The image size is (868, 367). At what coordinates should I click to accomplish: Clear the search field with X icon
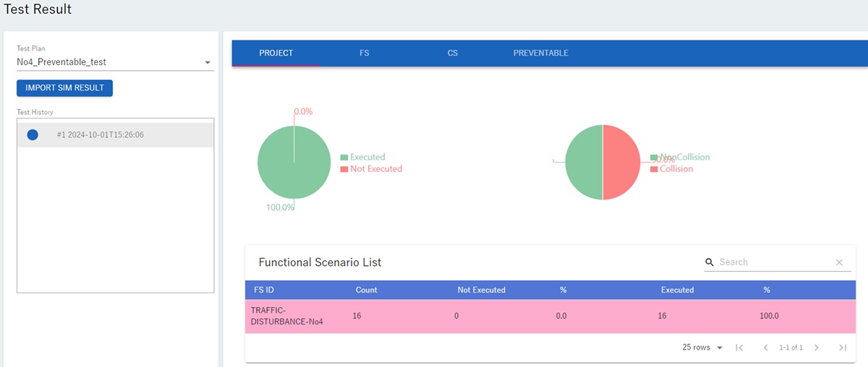[839, 262]
